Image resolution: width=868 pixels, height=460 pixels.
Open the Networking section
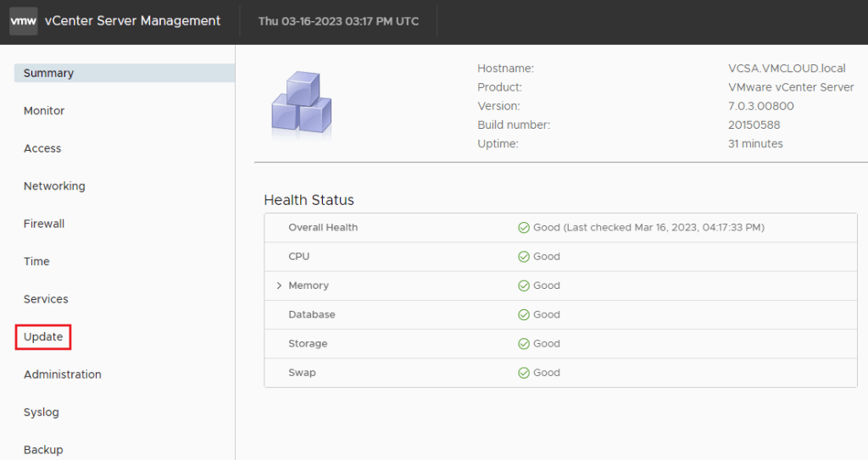[54, 186]
